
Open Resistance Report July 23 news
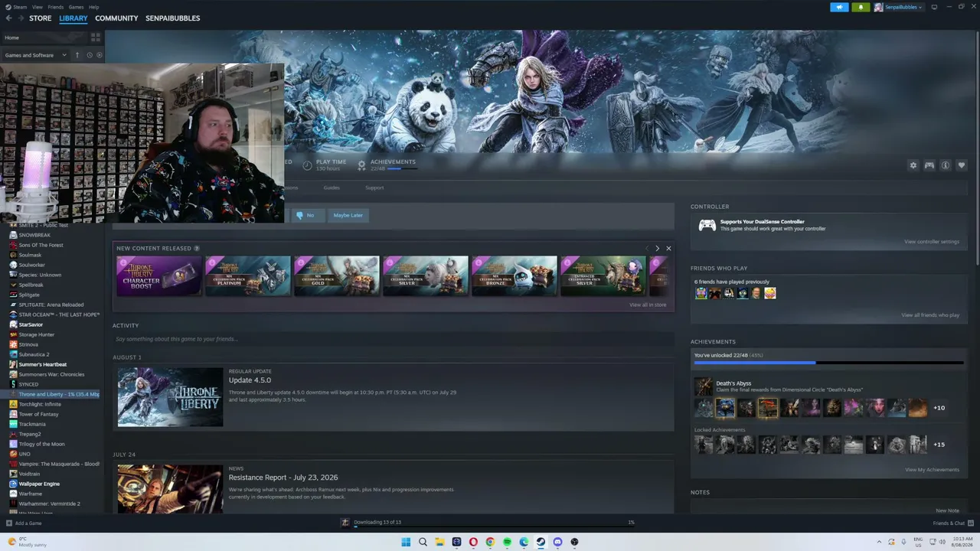pyautogui.click(x=394, y=488)
